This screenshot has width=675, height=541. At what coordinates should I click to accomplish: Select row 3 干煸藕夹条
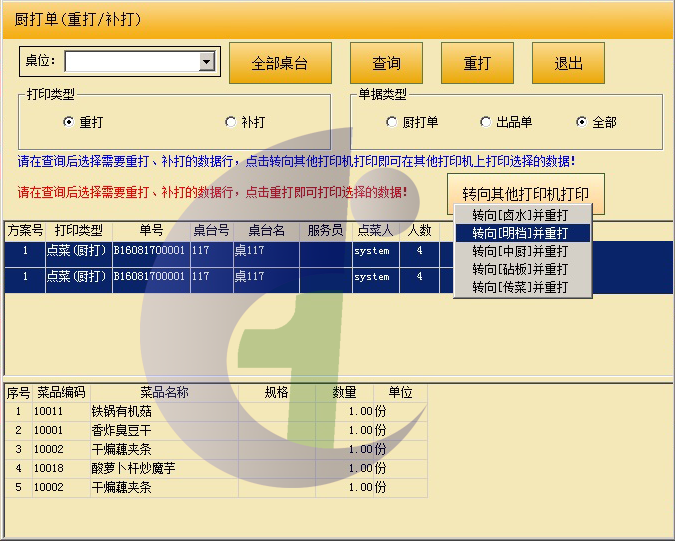[x=216, y=449]
